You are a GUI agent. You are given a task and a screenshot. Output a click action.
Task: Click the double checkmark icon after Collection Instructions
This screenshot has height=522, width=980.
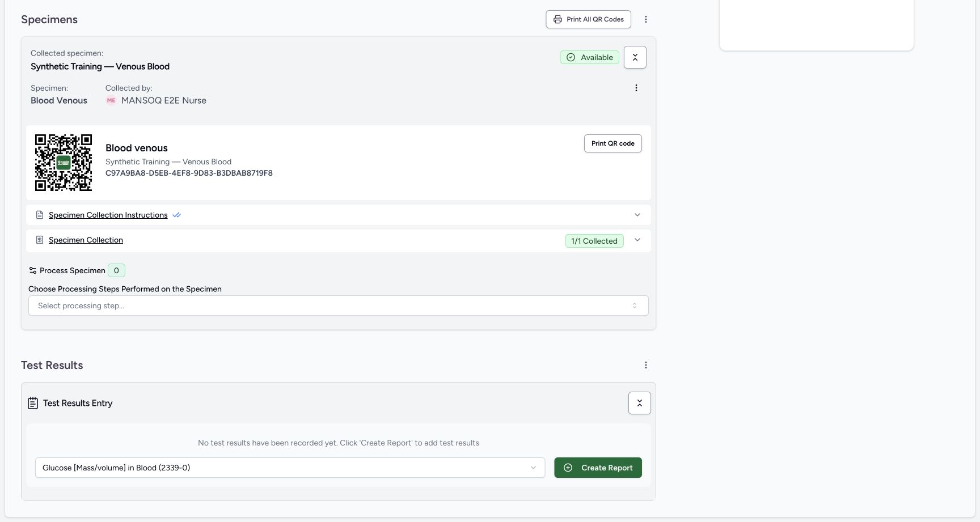176,215
